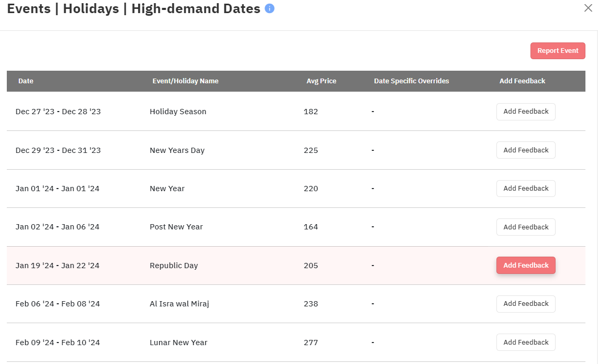Add feedback for Lunar New Year
Screen dimensions: 598x364
tap(526, 343)
